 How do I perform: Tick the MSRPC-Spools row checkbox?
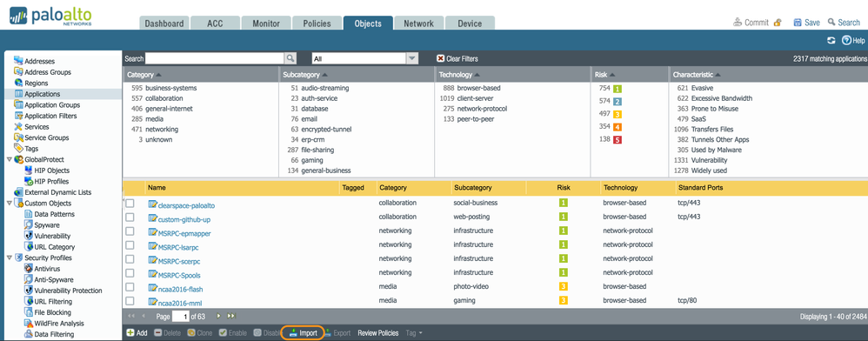point(130,273)
